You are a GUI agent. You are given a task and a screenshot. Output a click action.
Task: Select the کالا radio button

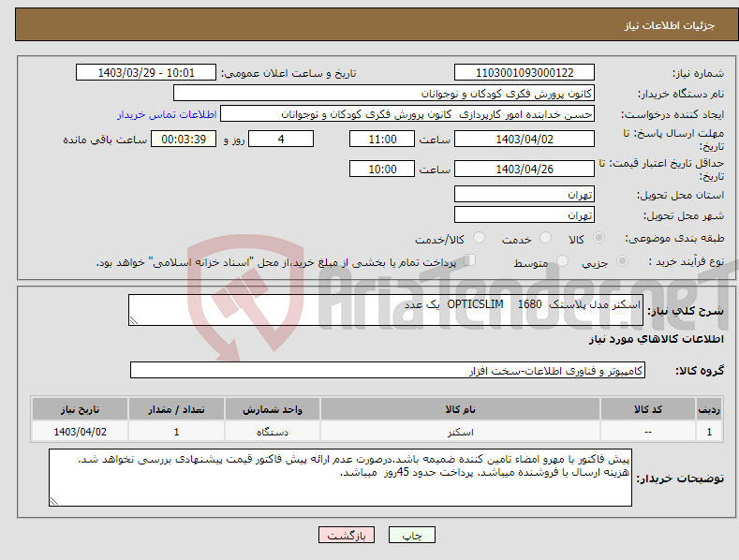click(599, 238)
